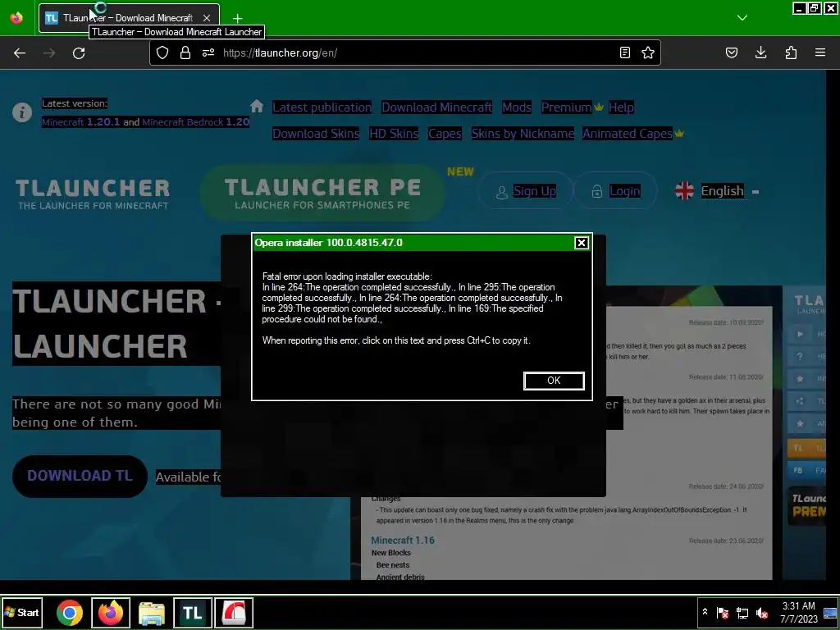Show Firefox downloads panel
The height and width of the screenshot is (630, 840).
click(760, 52)
